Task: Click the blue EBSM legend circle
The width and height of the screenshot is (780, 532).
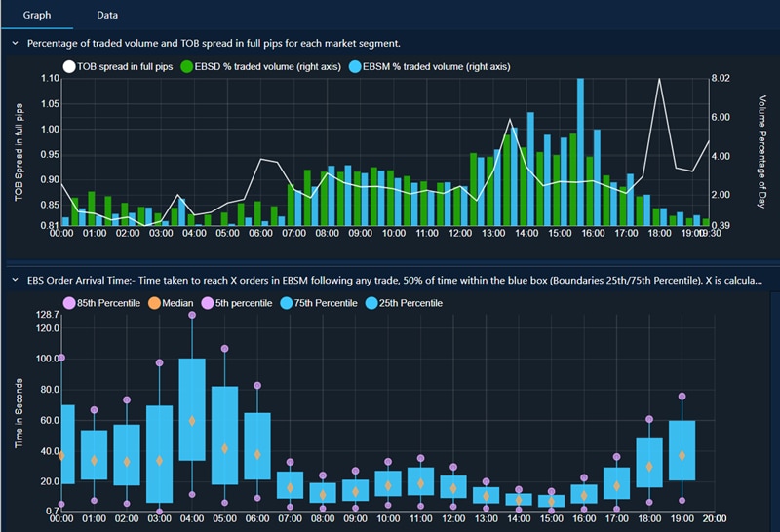Action: pos(355,66)
